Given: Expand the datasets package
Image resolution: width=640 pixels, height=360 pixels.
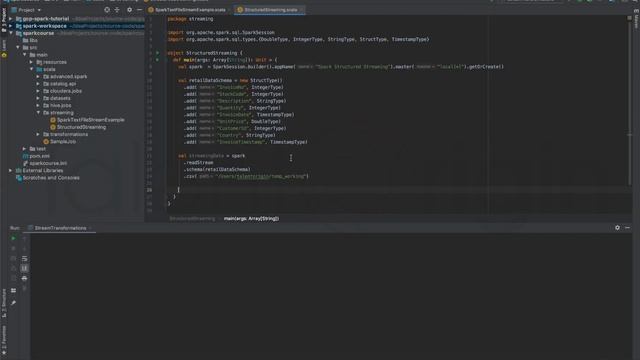Looking at the screenshot, I should (38, 98).
